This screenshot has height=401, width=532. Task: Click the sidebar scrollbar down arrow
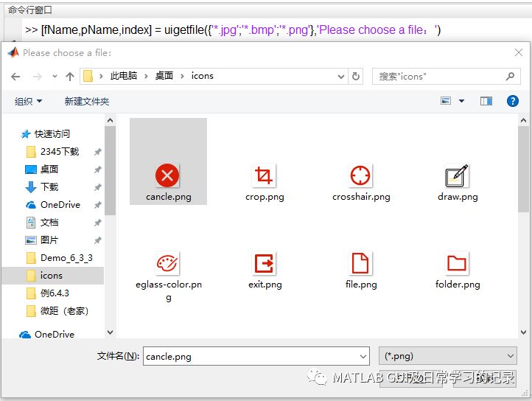[110, 332]
